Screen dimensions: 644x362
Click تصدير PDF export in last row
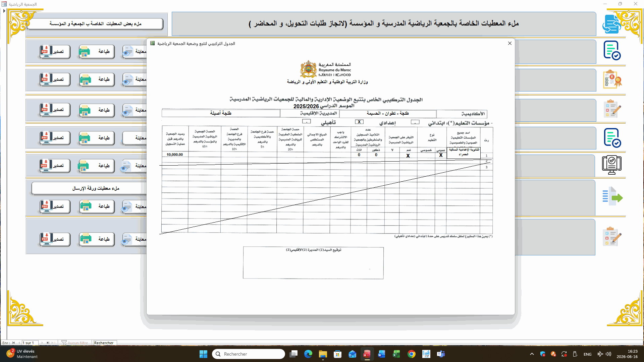55,239
